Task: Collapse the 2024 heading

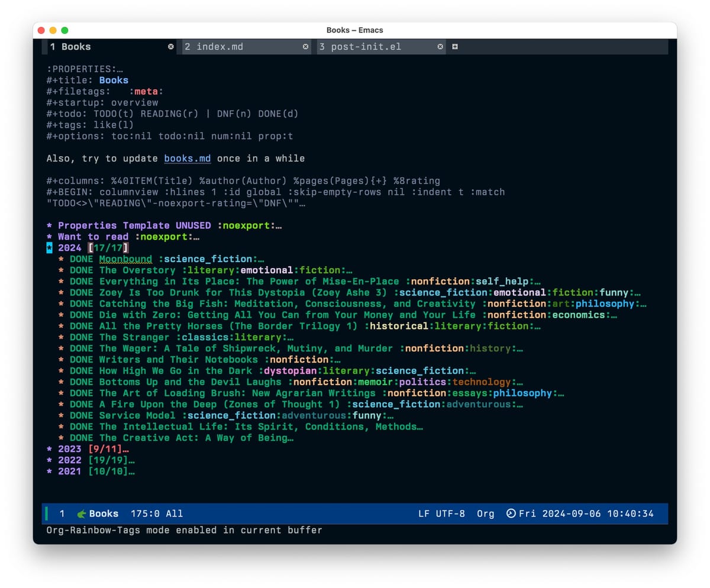Action: point(88,248)
